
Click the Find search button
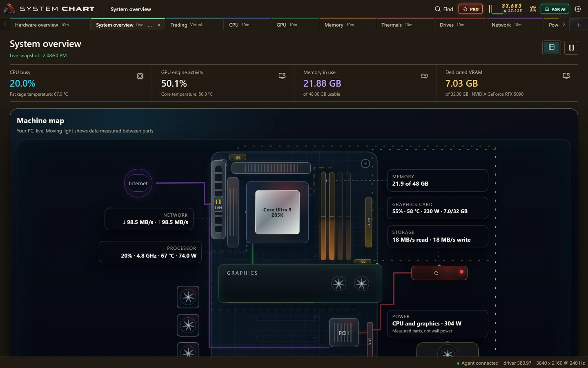444,9
